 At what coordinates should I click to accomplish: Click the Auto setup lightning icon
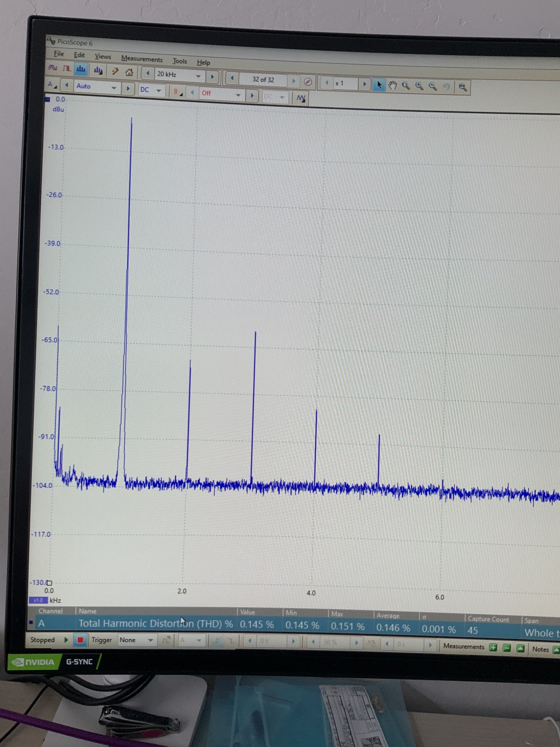(115, 71)
